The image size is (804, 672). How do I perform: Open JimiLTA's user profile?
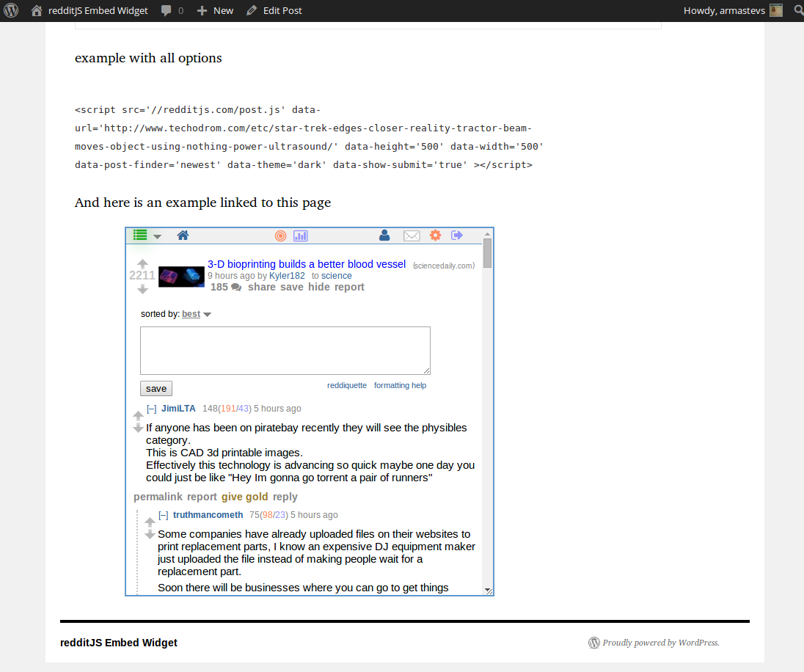(x=178, y=409)
